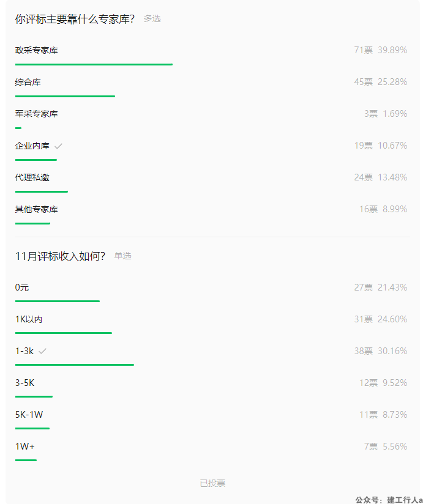Click the 公众号 建工行人 watermark

click(389, 500)
